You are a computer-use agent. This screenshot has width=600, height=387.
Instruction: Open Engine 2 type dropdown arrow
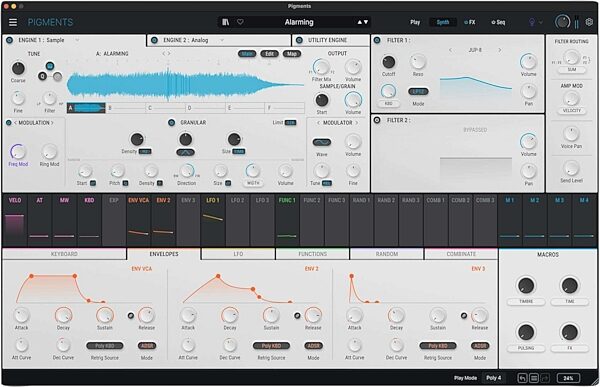tap(222, 40)
